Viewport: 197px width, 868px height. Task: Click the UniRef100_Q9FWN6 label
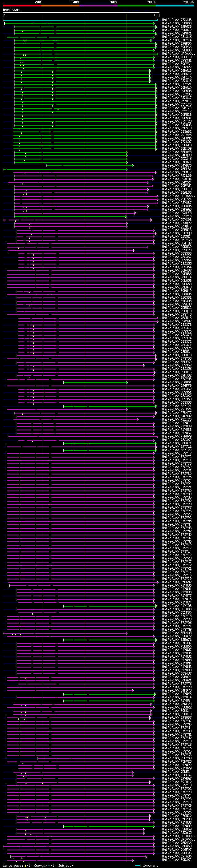pyautogui.click(x=177, y=139)
